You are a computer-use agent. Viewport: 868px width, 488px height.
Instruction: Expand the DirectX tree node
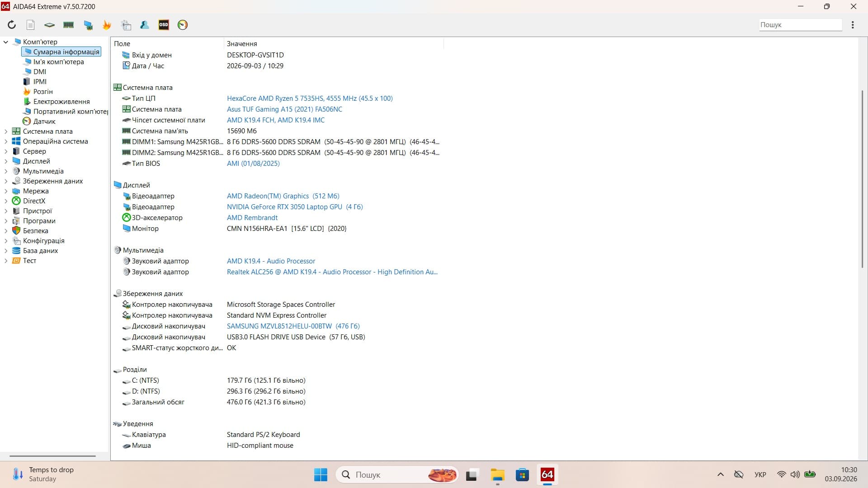pyautogui.click(x=6, y=201)
